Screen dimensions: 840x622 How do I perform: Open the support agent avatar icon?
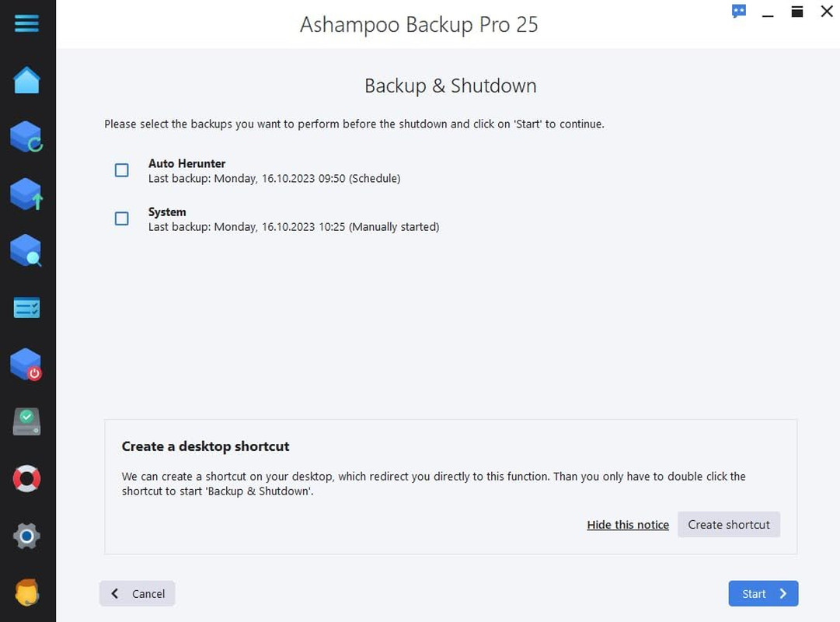click(26, 592)
